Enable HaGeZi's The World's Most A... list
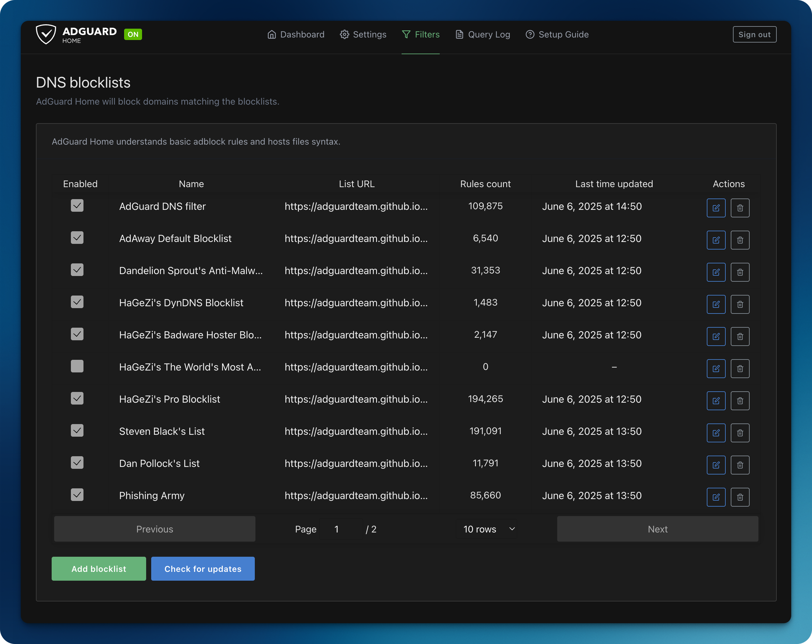812x644 pixels. point(77,366)
